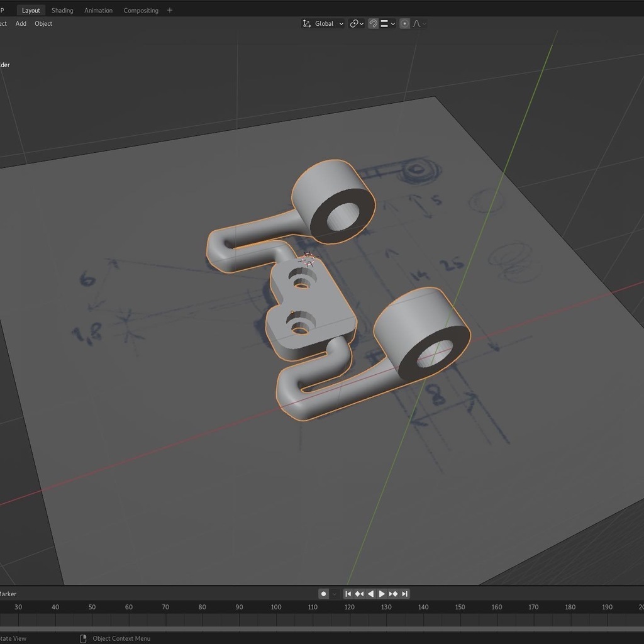644x644 pixels.
Task: Jump to the next keyframe
Action: pyautogui.click(x=393, y=594)
